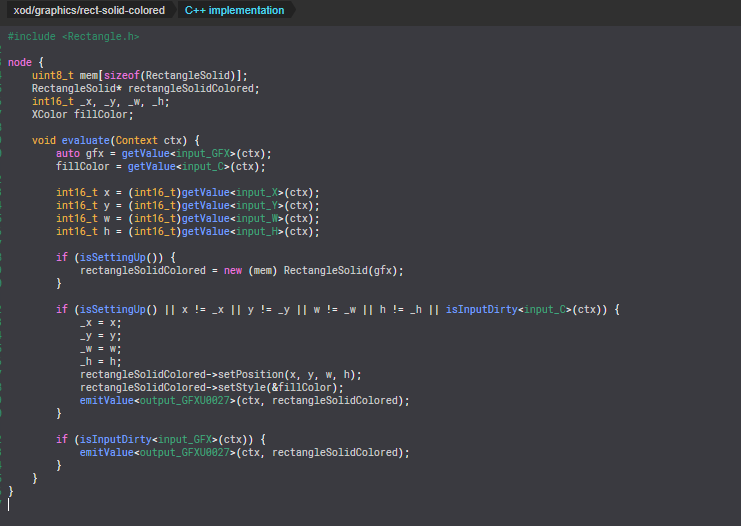Click the empty last line with cursor
The width and height of the screenshot is (741, 526).
tap(9, 505)
